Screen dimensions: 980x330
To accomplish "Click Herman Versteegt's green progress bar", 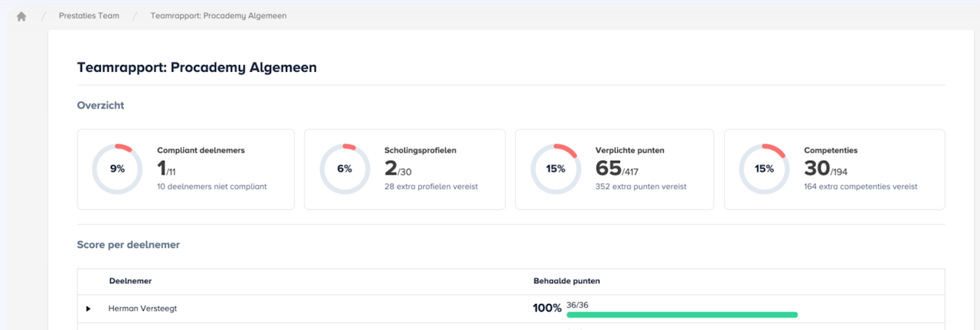I will coord(681,315).
